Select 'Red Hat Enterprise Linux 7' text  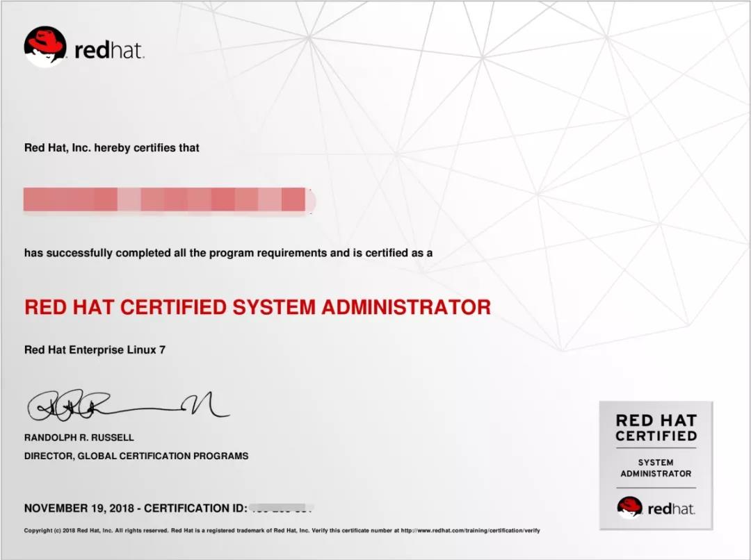[95, 350]
